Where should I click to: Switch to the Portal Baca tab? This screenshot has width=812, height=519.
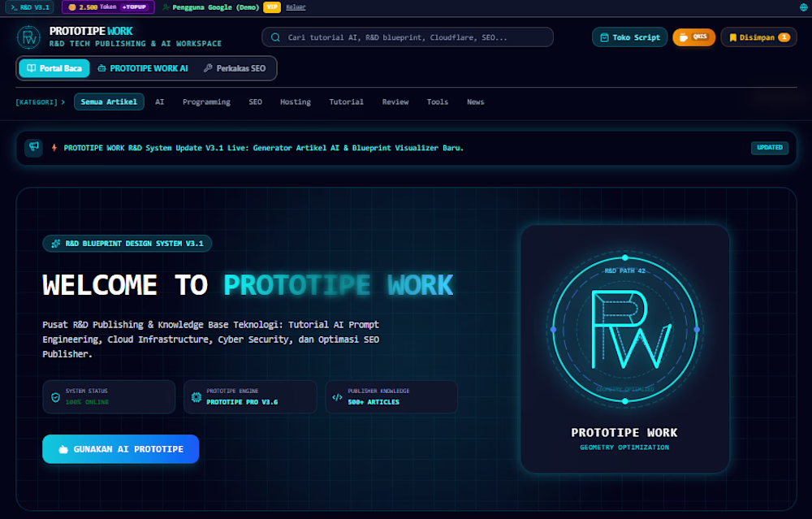click(x=54, y=68)
